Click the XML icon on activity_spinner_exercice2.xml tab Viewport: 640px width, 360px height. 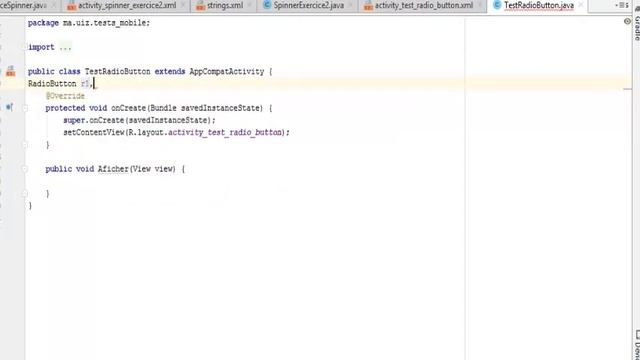coord(71,6)
